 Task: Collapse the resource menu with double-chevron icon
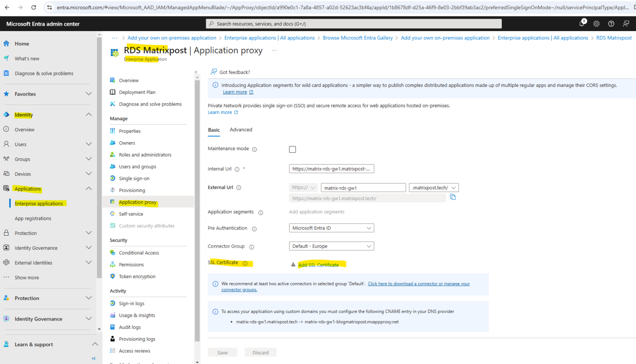[196, 72]
